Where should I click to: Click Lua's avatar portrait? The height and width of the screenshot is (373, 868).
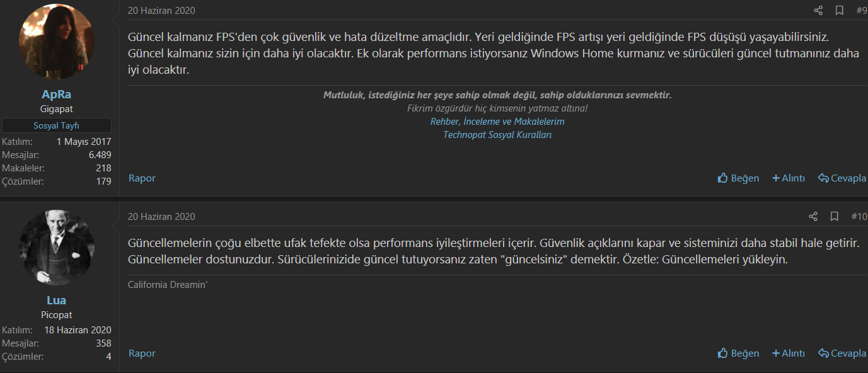click(x=57, y=247)
